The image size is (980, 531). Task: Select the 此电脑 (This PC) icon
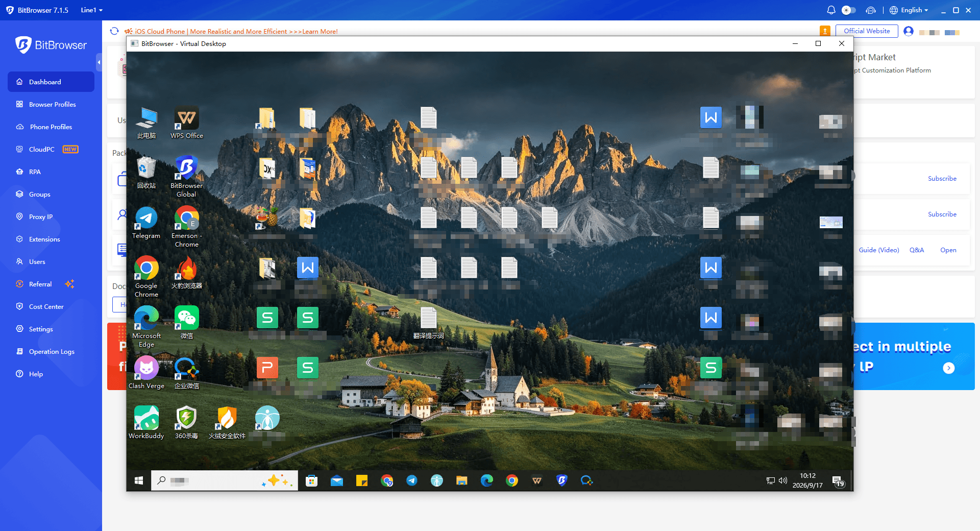[146, 123]
